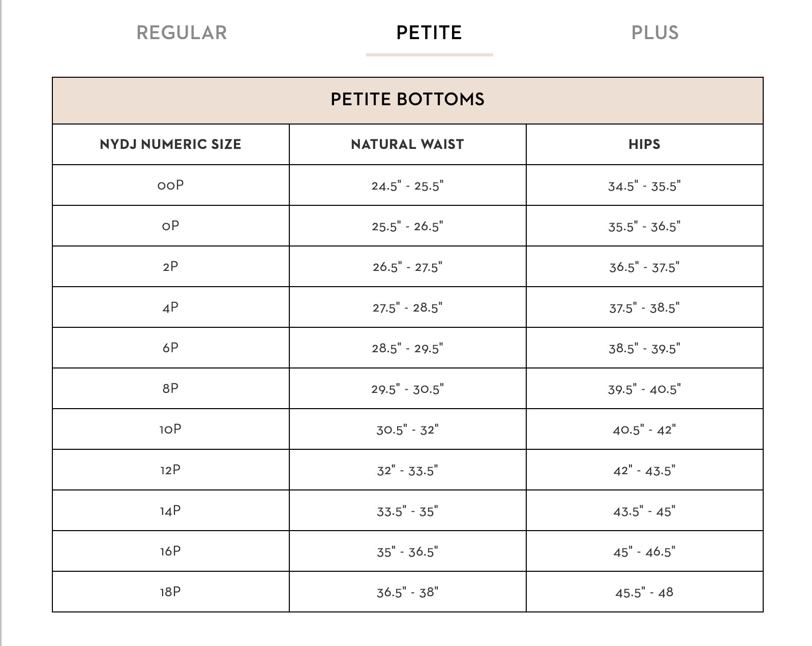The height and width of the screenshot is (646, 812).
Task: Select the 8P size cell
Action: 170,389
